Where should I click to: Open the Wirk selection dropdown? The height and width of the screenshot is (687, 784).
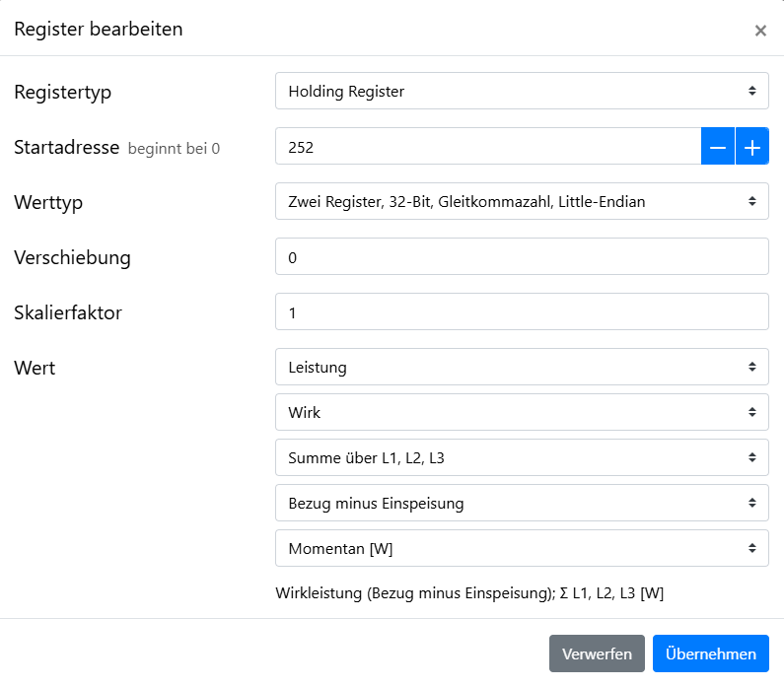521,413
